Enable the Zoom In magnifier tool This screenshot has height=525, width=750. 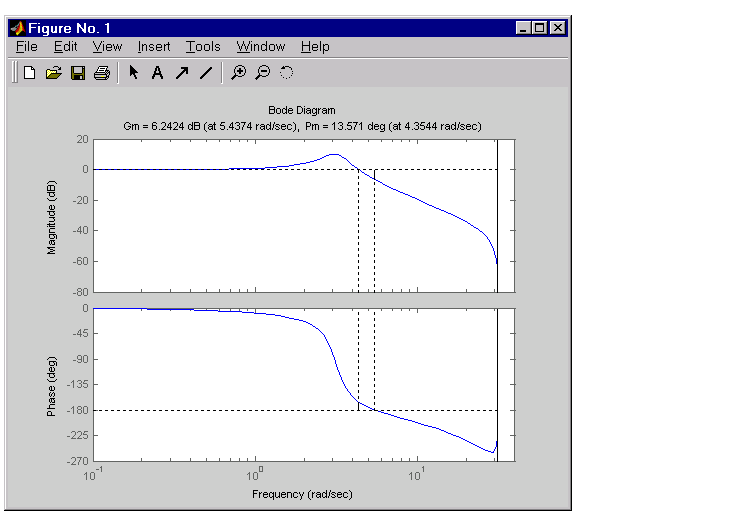point(238,73)
